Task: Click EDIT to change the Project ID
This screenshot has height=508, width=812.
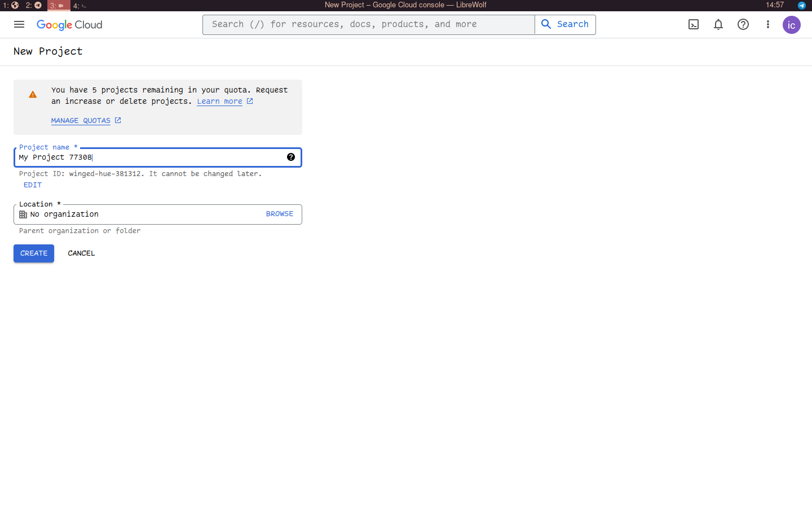Action: pyautogui.click(x=33, y=185)
